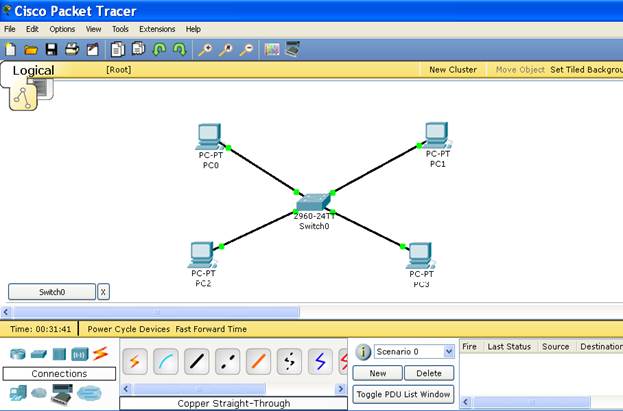
Task: Open the Activity Wizard toolbar icon
Action: pos(93,49)
